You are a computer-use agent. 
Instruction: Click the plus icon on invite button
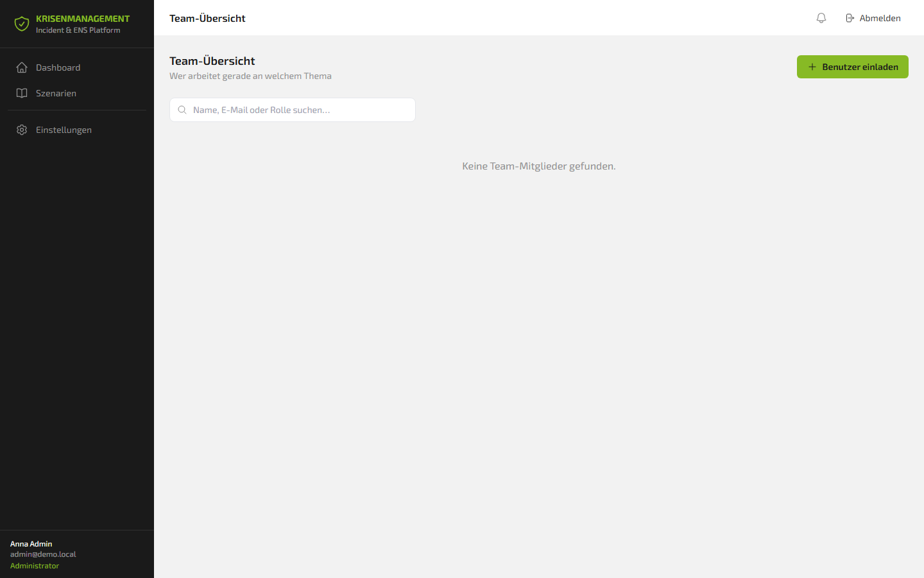point(812,67)
